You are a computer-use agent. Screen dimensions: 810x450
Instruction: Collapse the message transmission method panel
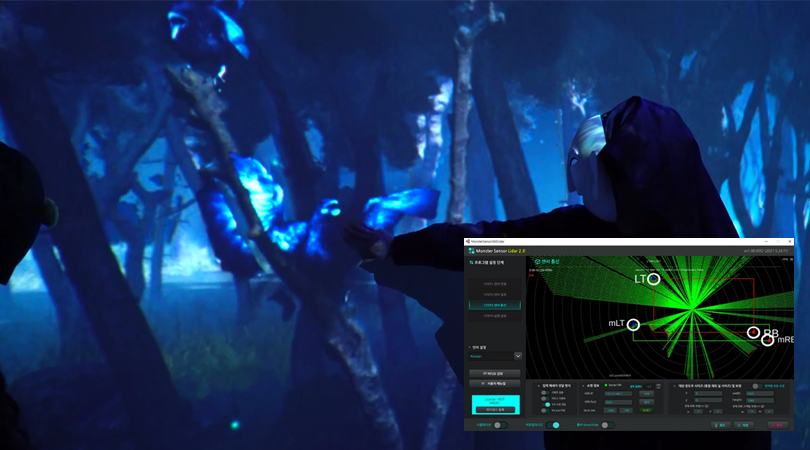pos(539,386)
